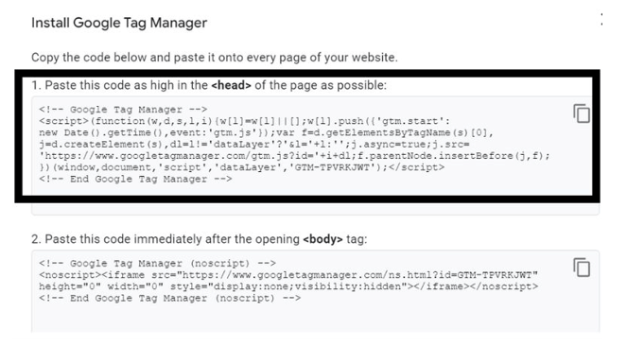Click the step 2 'Paste this code immediately after' instruction
The image size is (627, 364).
coord(200,239)
